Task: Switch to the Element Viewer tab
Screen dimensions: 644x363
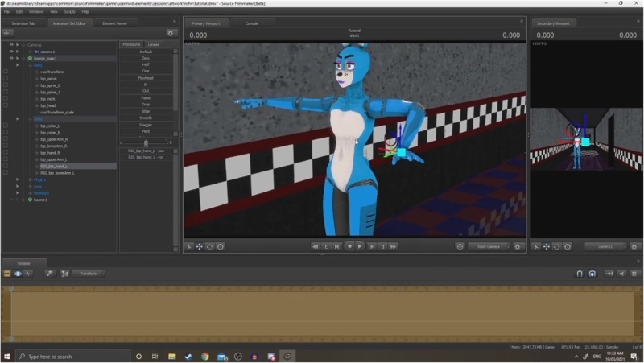Action: coord(115,23)
